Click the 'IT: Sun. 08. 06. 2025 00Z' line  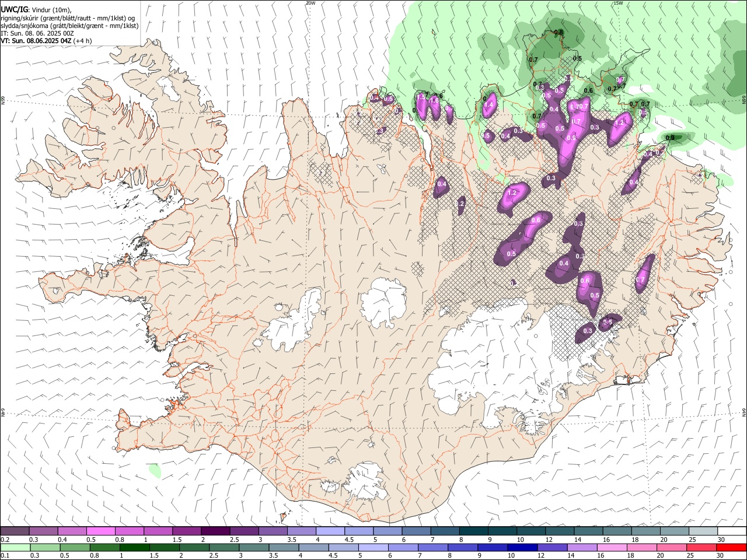(37, 33)
